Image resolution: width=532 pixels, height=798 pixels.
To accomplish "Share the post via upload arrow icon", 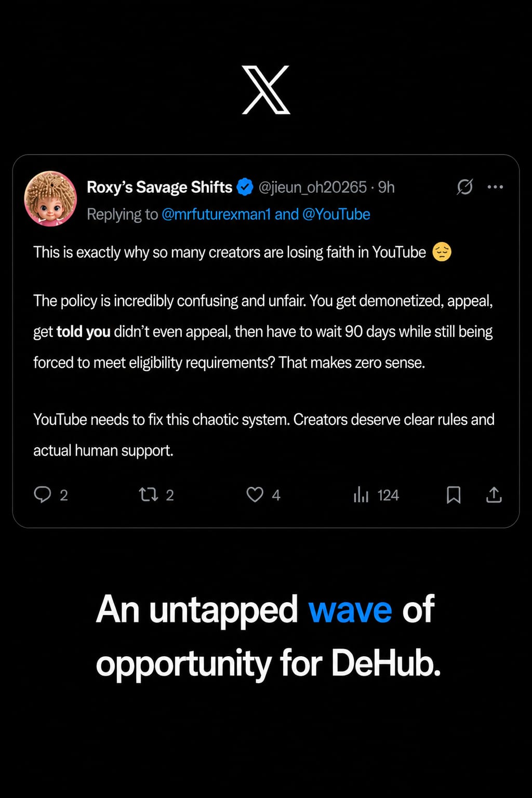I will [x=494, y=495].
